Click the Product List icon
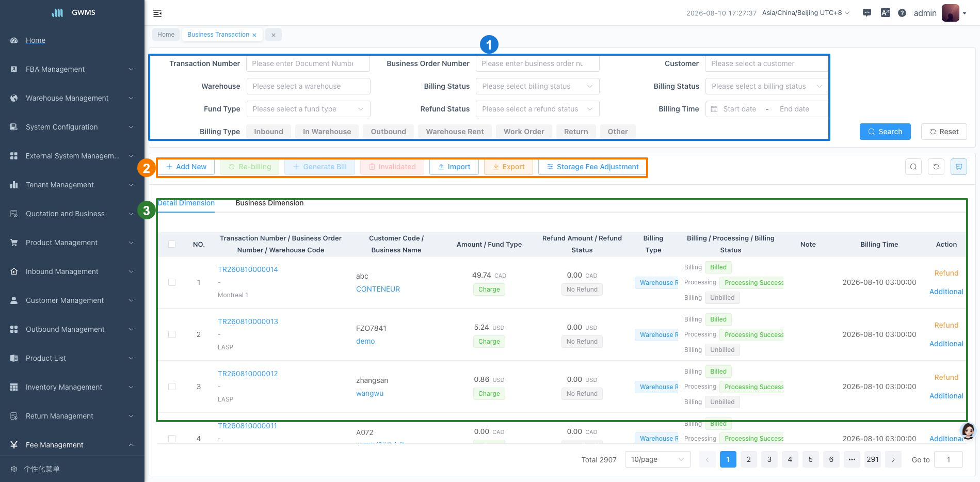The height and width of the screenshot is (482, 980). (x=14, y=358)
